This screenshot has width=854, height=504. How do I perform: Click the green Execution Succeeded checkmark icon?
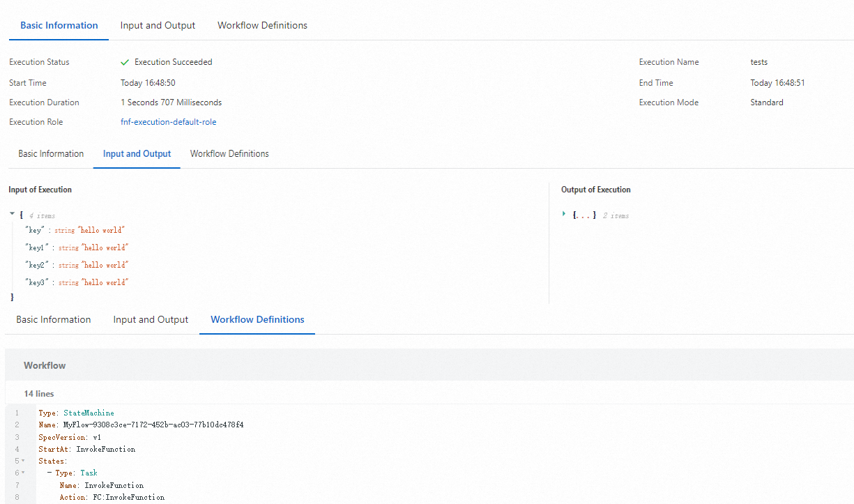point(125,61)
